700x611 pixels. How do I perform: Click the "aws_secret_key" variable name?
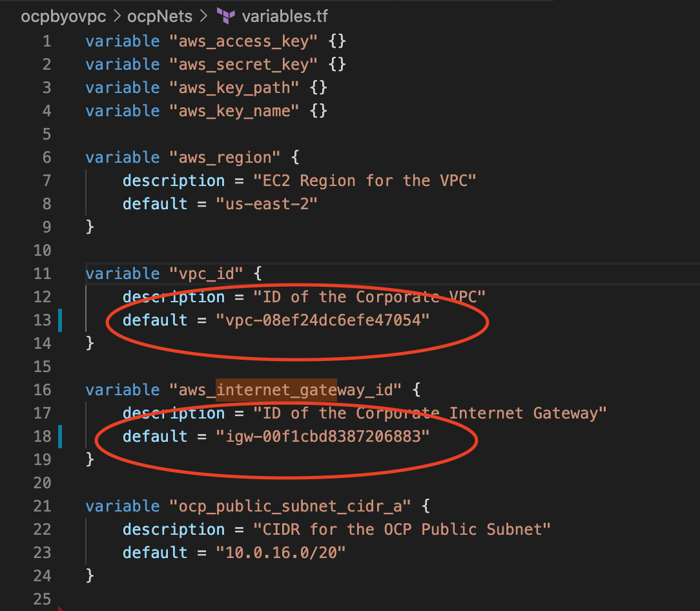(244, 65)
